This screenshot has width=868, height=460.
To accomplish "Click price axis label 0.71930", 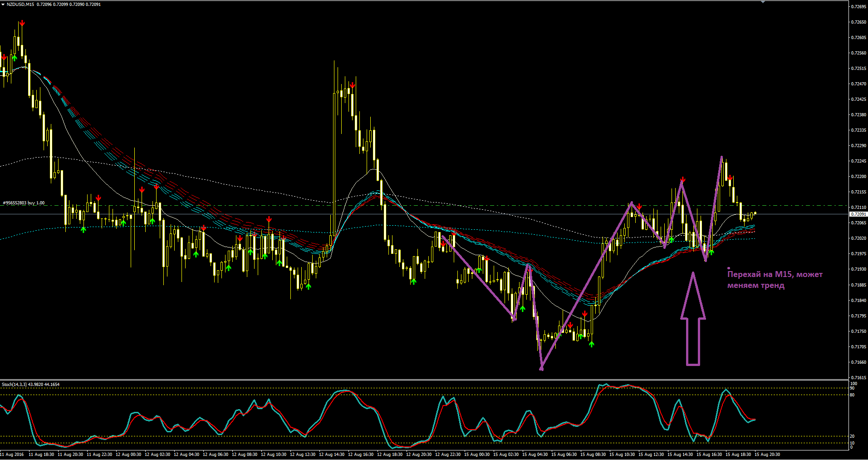I will (x=858, y=269).
